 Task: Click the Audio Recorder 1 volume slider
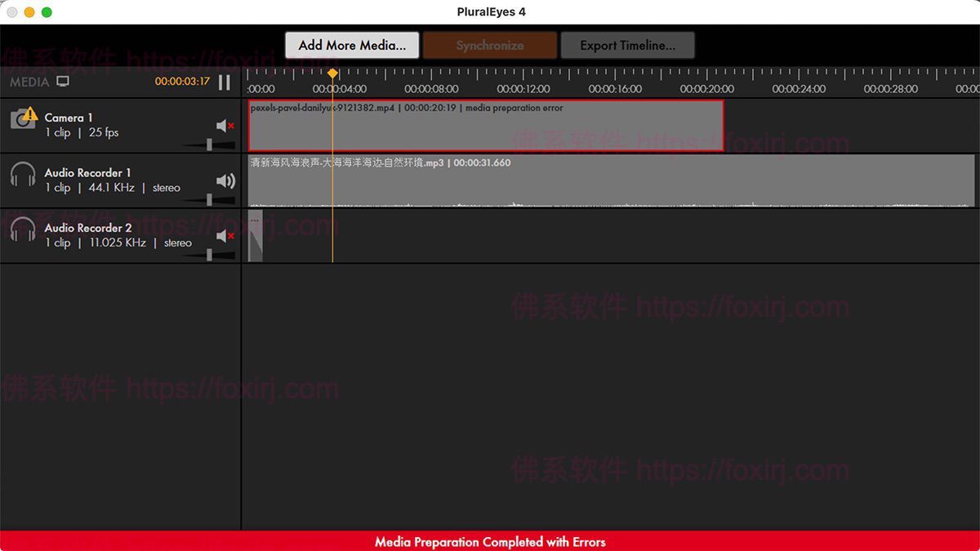pyautogui.click(x=210, y=200)
